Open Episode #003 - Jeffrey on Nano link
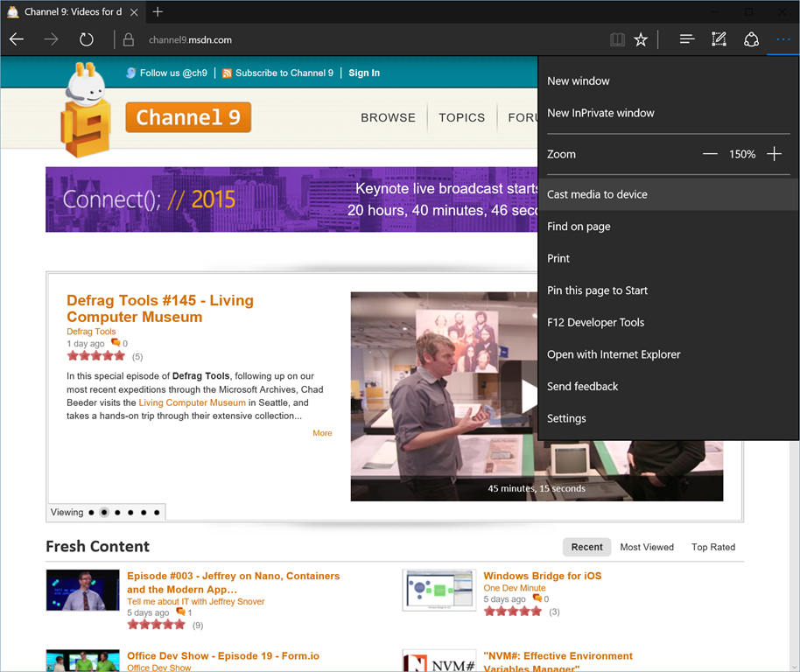Screen dimensions: 800x672 pyautogui.click(x=233, y=583)
